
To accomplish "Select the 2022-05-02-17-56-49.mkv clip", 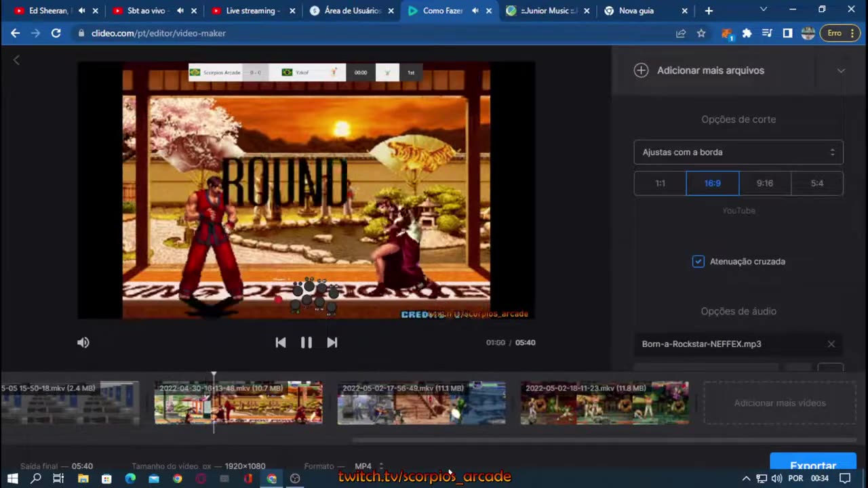I will [x=421, y=403].
